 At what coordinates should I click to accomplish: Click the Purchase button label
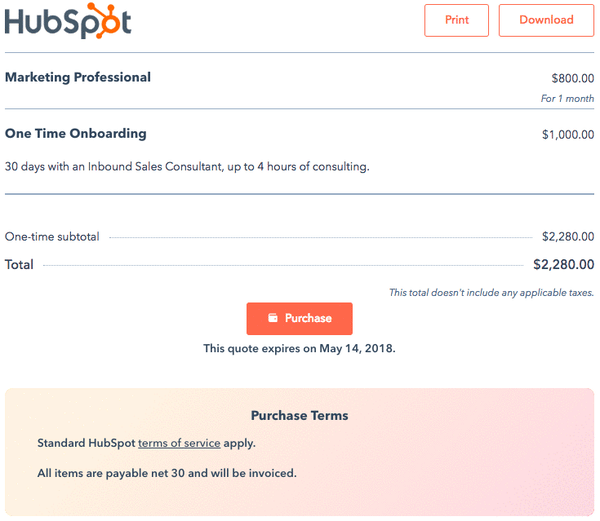[x=308, y=318]
